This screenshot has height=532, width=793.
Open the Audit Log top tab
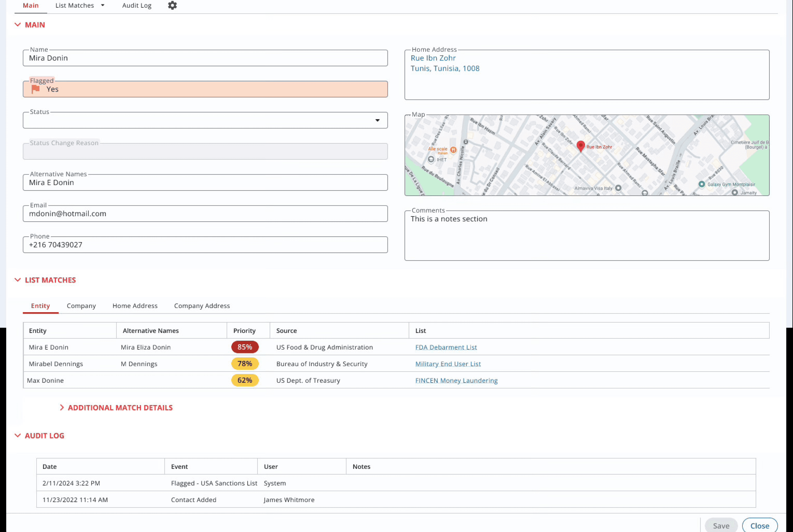click(137, 6)
